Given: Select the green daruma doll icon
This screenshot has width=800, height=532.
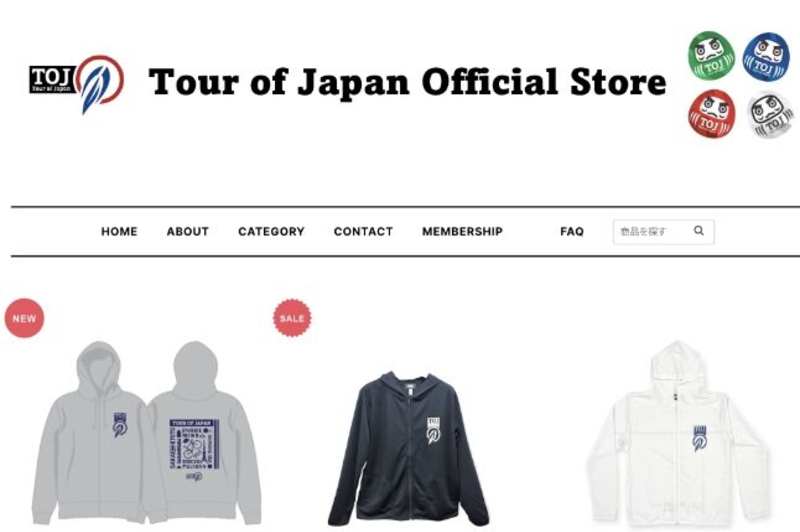Looking at the screenshot, I should (x=711, y=56).
